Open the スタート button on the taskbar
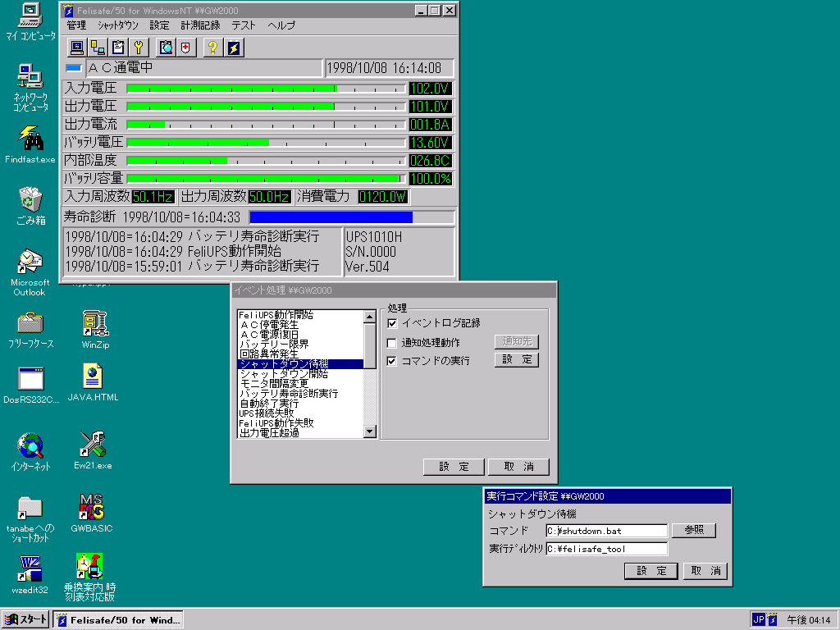The height and width of the screenshot is (630, 840). (26, 619)
